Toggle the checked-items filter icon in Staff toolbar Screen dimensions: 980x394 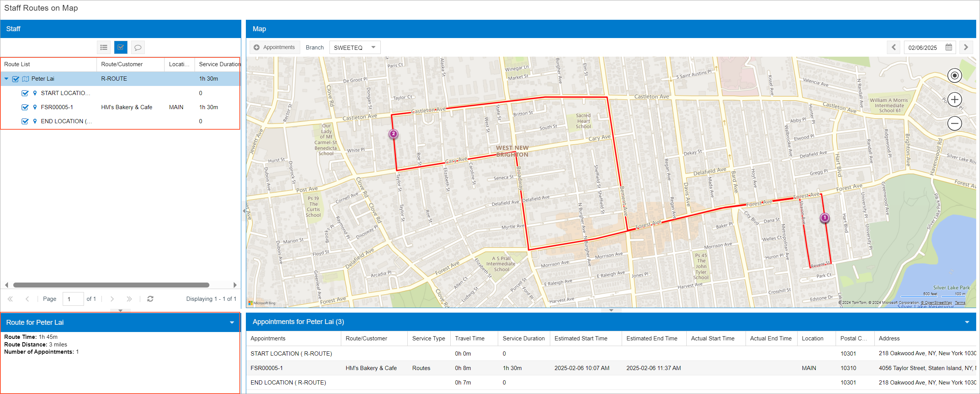point(120,48)
